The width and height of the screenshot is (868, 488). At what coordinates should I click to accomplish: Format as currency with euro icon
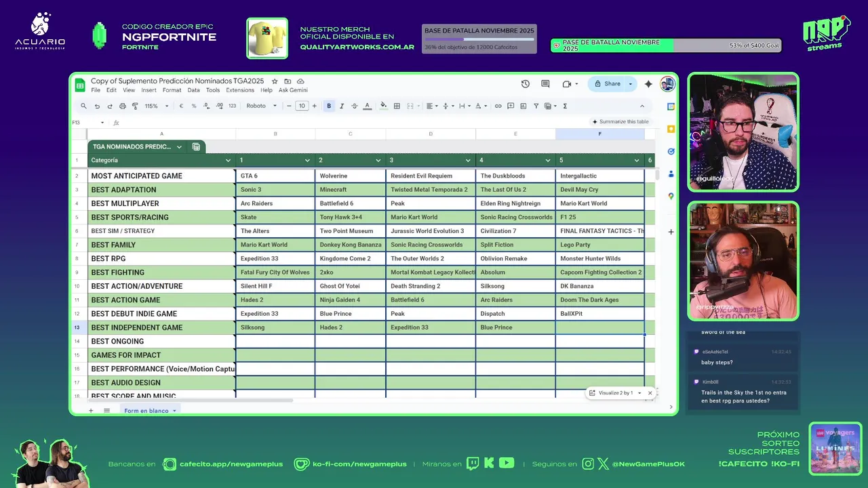point(181,106)
